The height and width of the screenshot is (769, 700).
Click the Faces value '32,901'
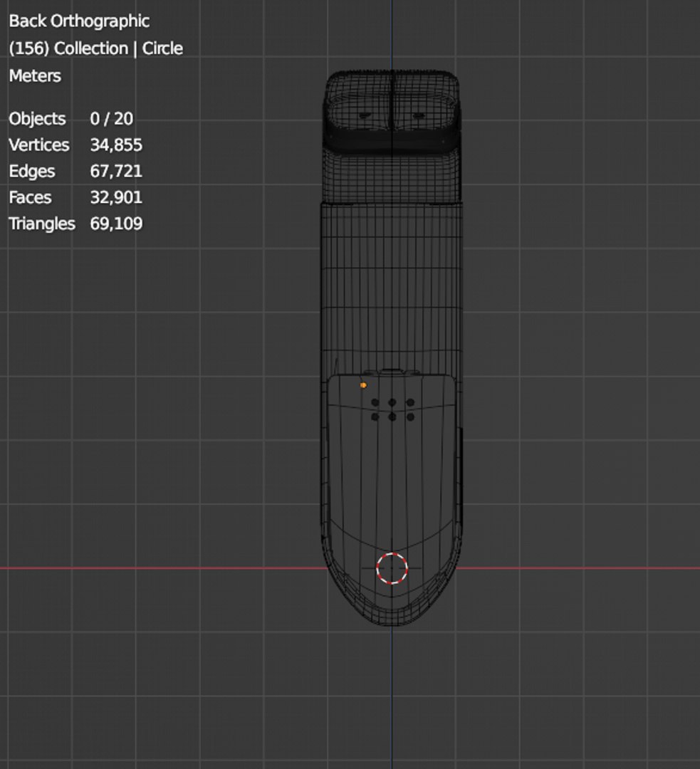pos(116,197)
